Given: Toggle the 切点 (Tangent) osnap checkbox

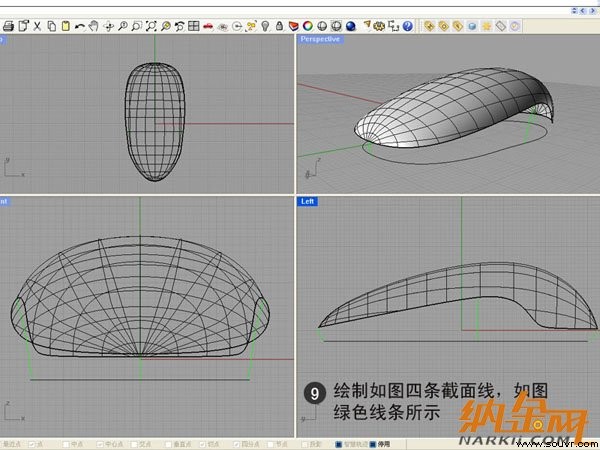Looking at the screenshot, I should click(202, 444).
